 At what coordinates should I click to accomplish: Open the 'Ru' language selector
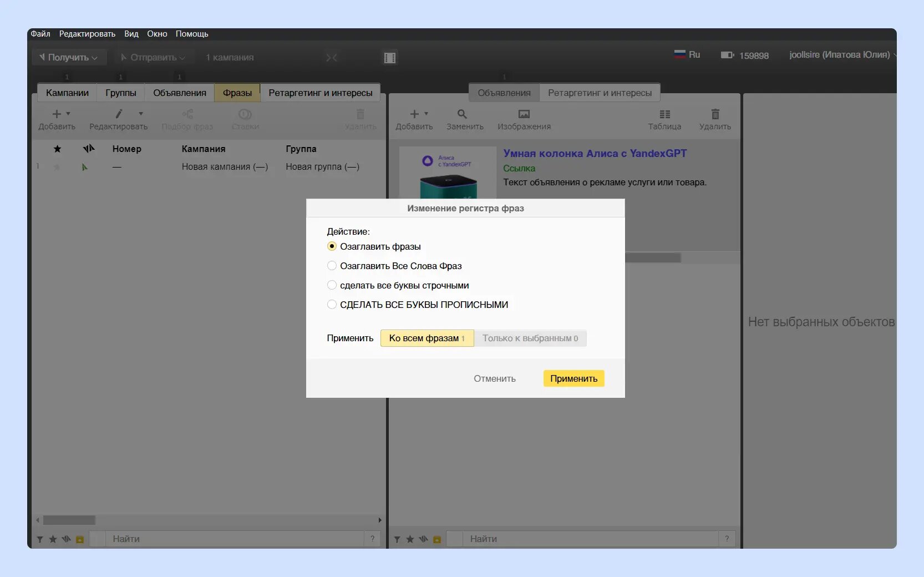[687, 54]
